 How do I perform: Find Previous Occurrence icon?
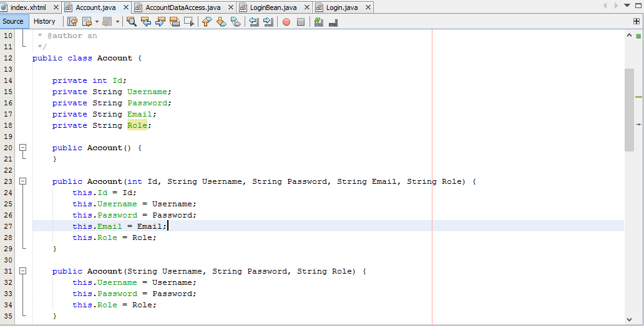(x=146, y=21)
